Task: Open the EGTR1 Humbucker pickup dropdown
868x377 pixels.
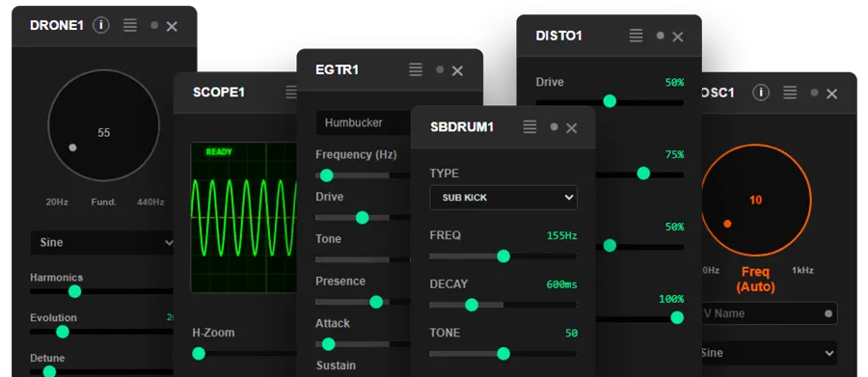Action: pos(365,122)
